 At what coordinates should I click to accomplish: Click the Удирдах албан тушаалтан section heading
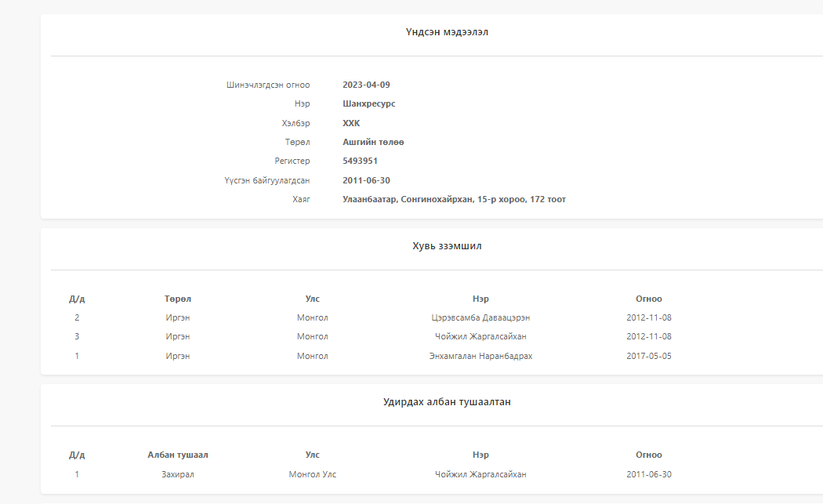tap(448, 402)
